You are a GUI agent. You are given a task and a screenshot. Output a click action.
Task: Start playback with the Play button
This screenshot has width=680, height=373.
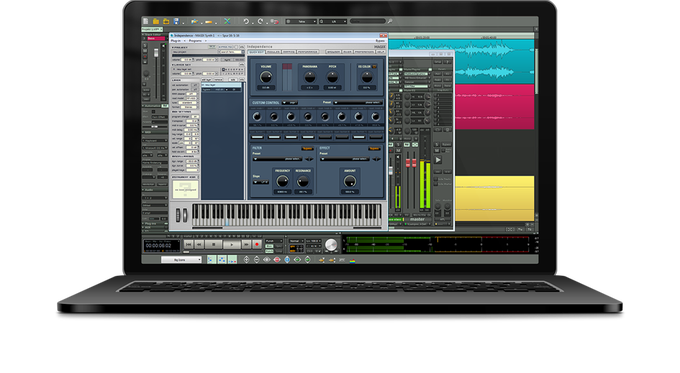point(232,245)
